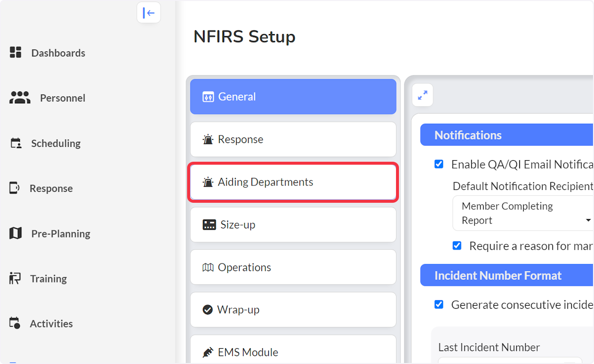Click the Response device icon in sidebar
594x364 pixels.
(x=15, y=188)
